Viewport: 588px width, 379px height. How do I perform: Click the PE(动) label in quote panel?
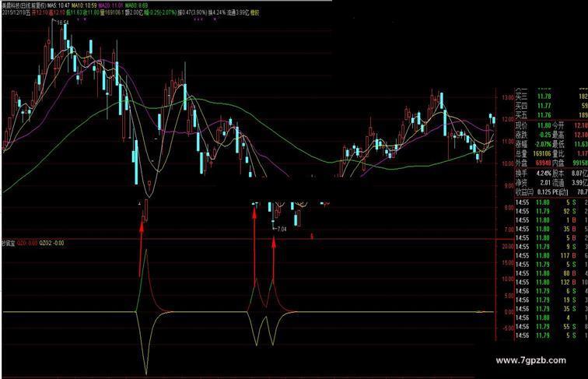pyautogui.click(x=560, y=192)
